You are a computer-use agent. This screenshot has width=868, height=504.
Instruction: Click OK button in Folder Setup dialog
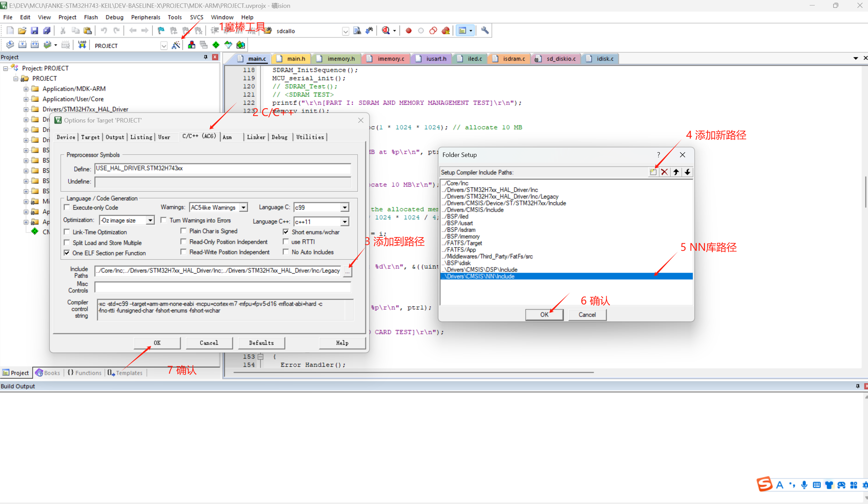pyautogui.click(x=543, y=314)
